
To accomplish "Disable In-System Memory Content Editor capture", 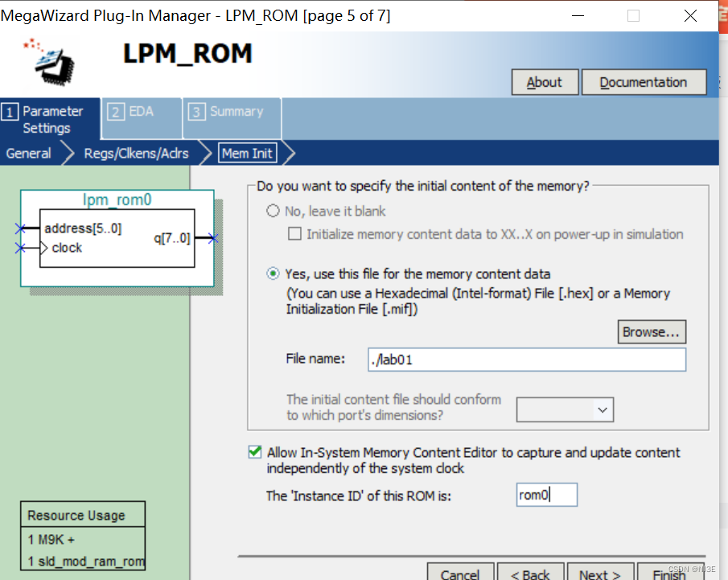I will [254, 452].
